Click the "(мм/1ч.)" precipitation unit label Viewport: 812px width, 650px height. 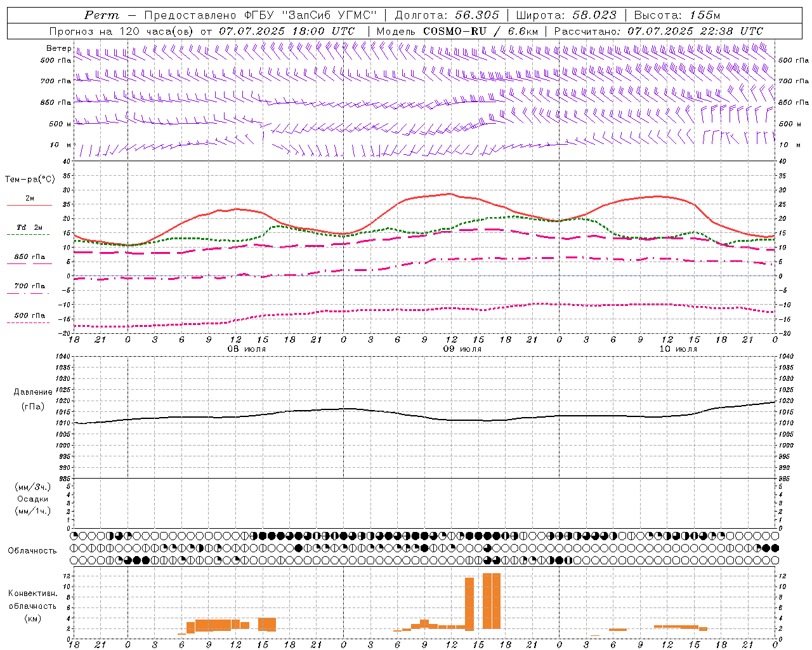click(x=33, y=511)
